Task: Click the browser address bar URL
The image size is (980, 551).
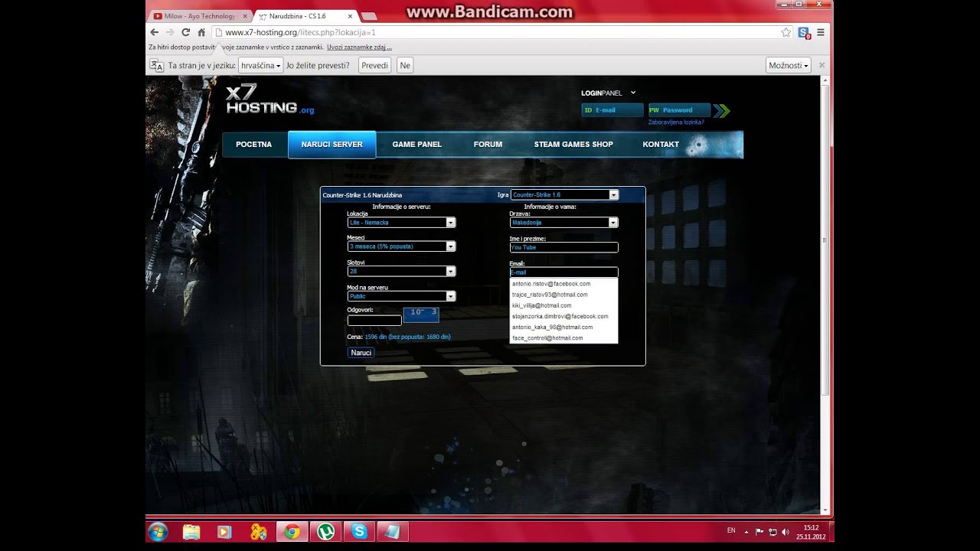Action: [x=301, y=33]
